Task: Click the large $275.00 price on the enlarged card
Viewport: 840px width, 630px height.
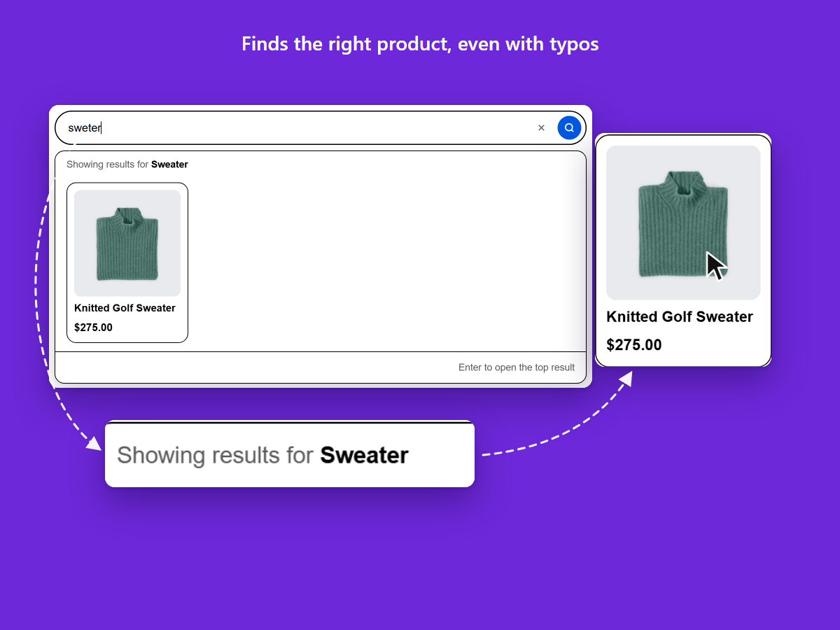Action: click(x=633, y=345)
